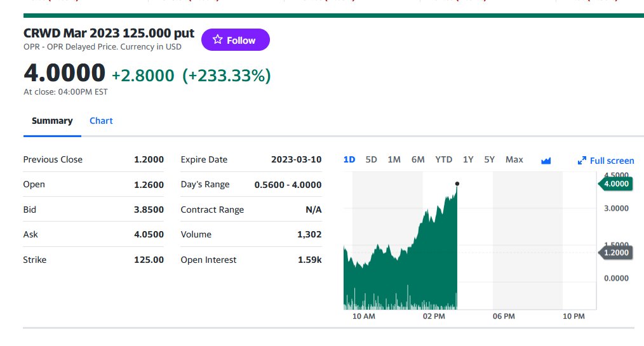
Task: Open the Chart tab
Action: click(x=101, y=121)
